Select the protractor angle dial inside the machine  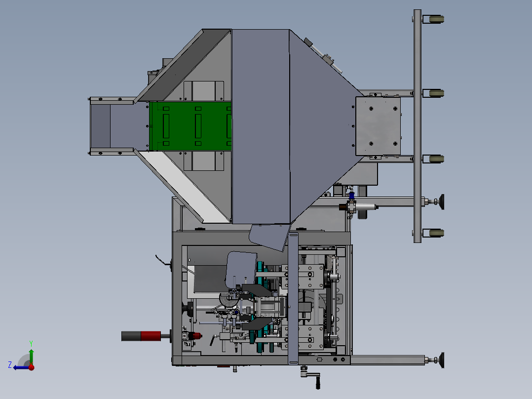[x=229, y=300]
